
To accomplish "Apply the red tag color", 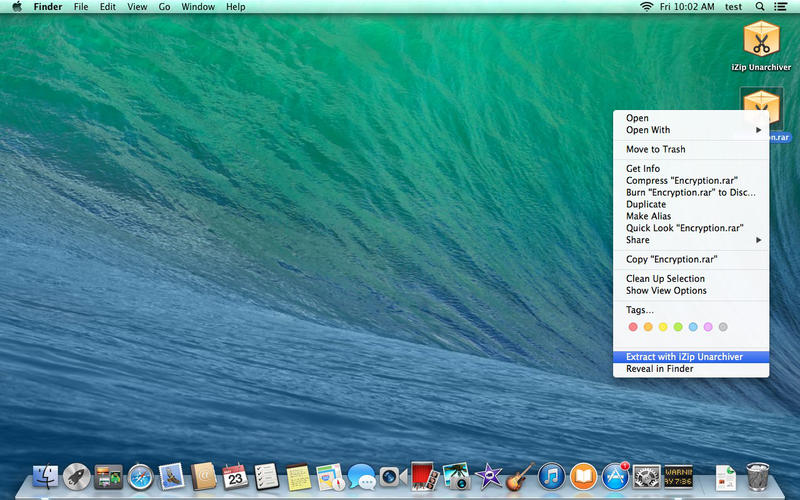I will tap(632, 327).
